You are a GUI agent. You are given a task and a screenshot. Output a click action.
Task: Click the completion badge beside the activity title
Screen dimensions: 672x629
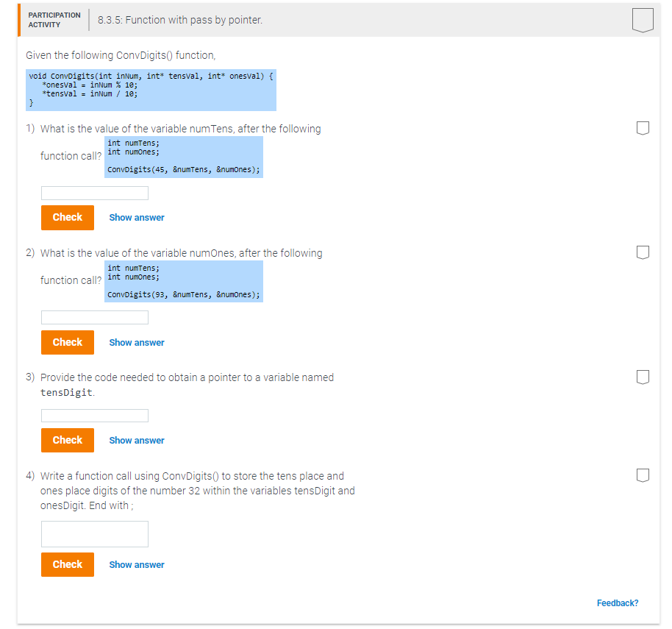[x=643, y=20]
